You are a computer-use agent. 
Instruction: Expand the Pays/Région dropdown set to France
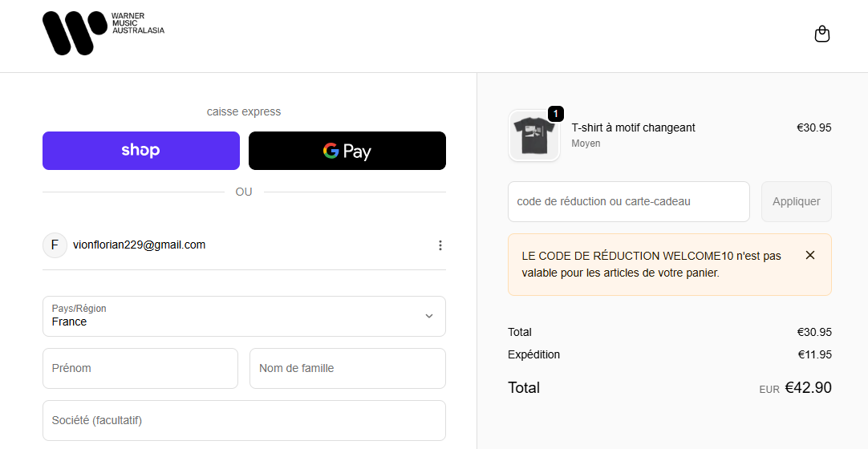pyautogui.click(x=244, y=316)
